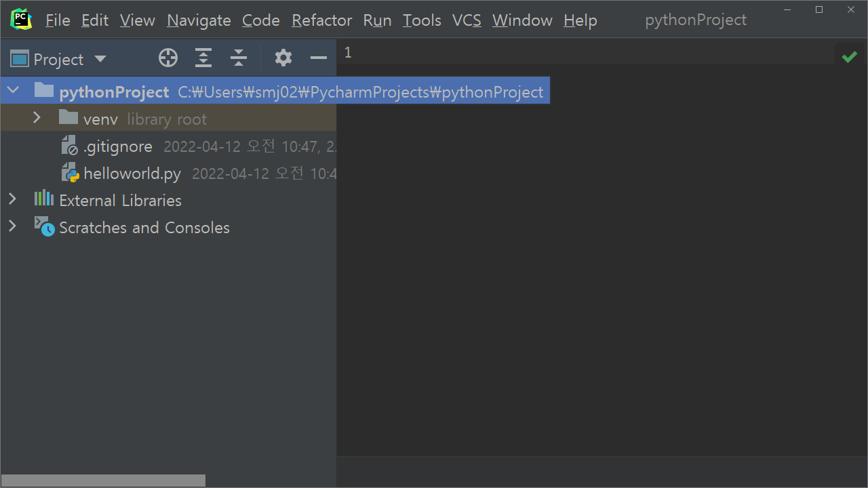Open the Navigate menu
Viewport: 868px width, 488px height.
pos(199,21)
